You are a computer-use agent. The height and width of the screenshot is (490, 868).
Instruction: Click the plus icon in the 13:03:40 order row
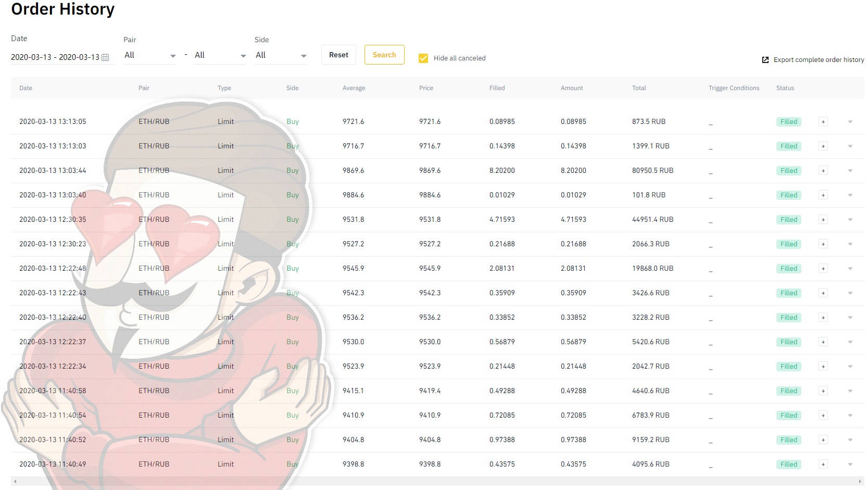[823, 195]
